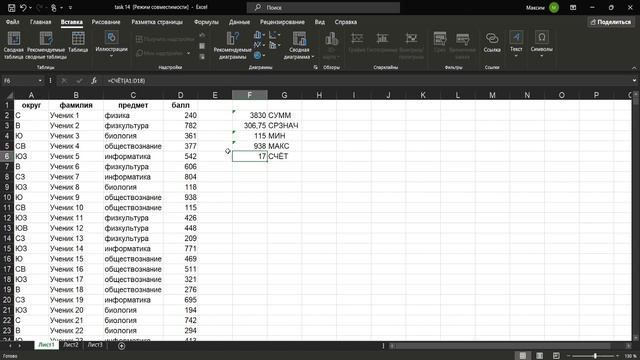This screenshot has width=640, height=360.
Task: Click the ribbon display options icon
Action: pos(573,7)
